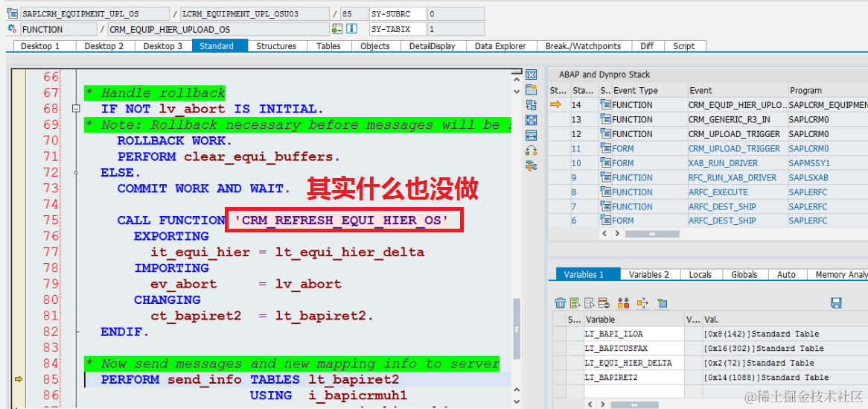The height and width of the screenshot is (409, 868).
Task: Click the green filter icon in Variables toolbar
Action: point(662,302)
